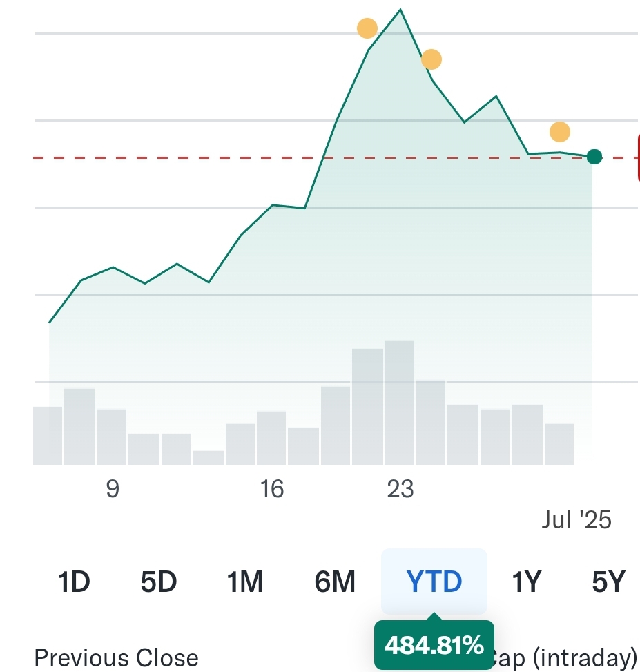Click the shortest volume bar
The width and height of the screenshot is (640, 672).
point(209,458)
